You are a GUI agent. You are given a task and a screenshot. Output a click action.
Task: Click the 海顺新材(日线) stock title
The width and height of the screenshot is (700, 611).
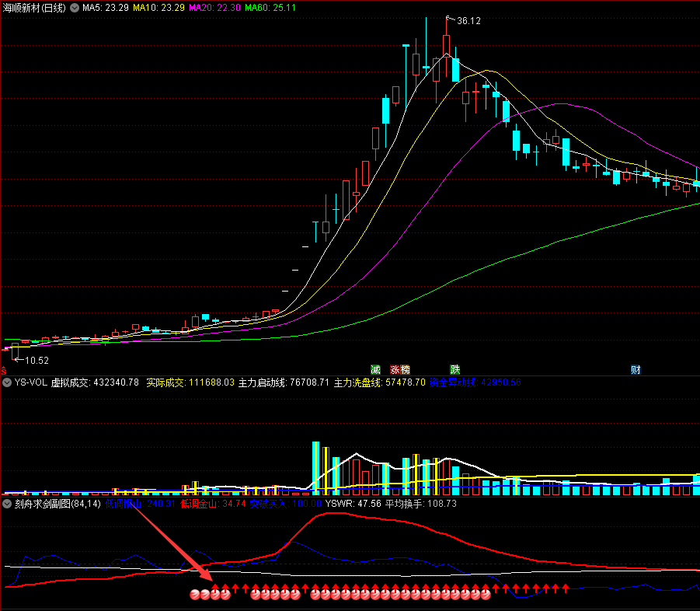(x=34, y=8)
